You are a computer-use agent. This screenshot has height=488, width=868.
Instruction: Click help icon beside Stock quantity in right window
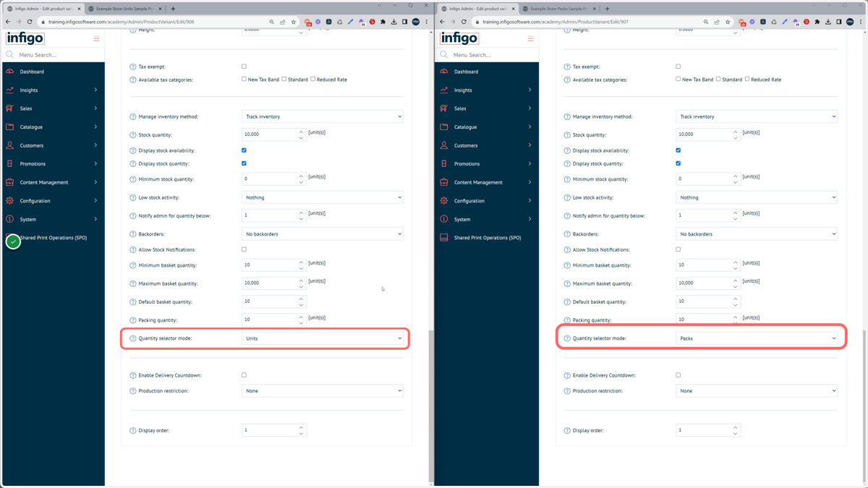567,135
